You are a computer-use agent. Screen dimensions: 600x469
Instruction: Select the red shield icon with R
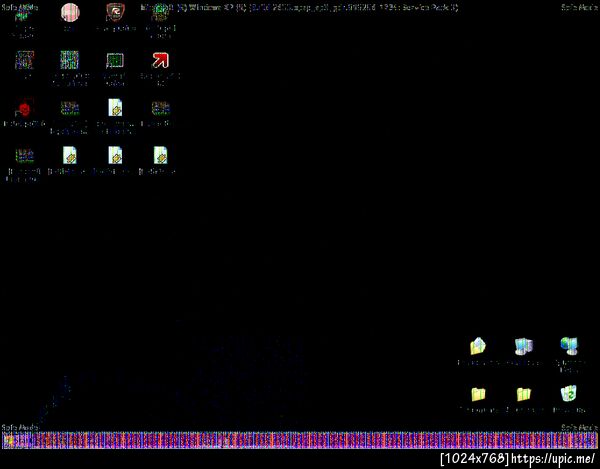click(115, 13)
